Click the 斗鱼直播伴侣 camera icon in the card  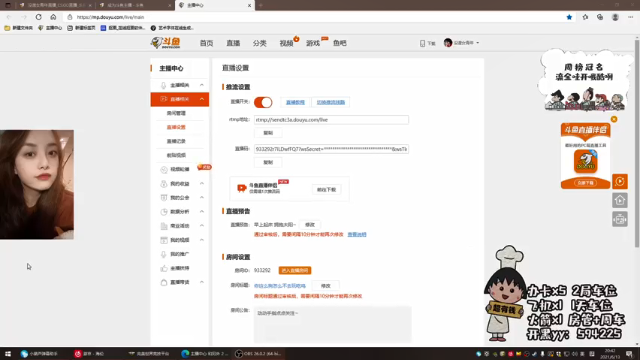point(242,188)
